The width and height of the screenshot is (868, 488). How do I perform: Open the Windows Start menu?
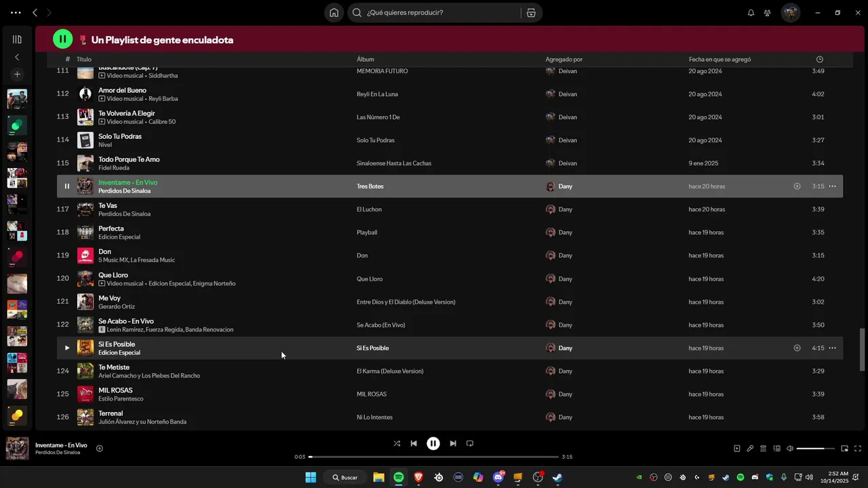pos(311,477)
